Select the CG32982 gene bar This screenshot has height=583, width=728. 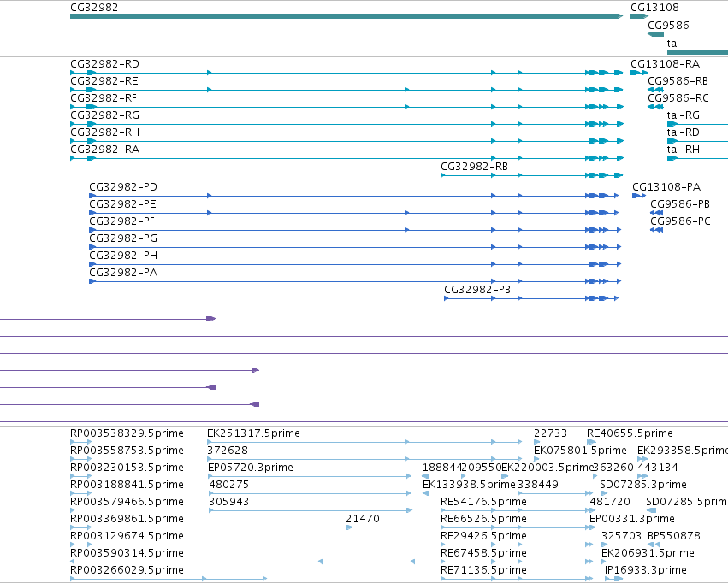346,16
